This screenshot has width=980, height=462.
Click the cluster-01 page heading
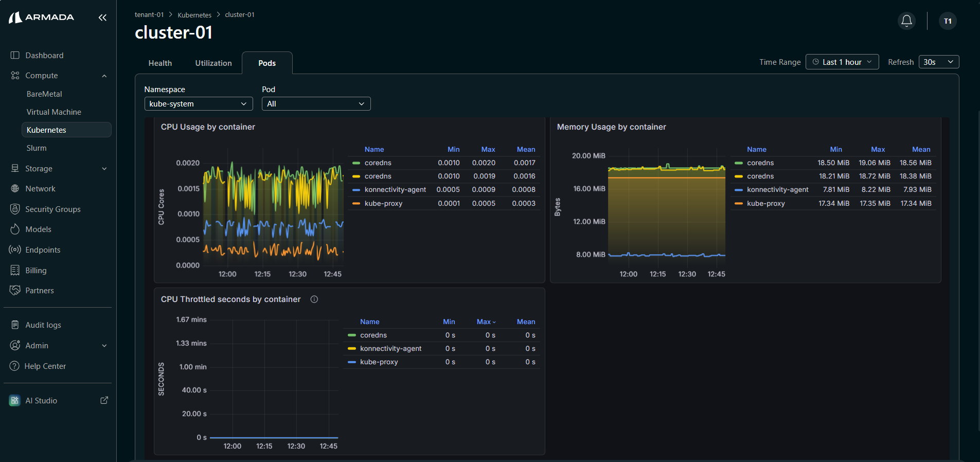point(173,33)
